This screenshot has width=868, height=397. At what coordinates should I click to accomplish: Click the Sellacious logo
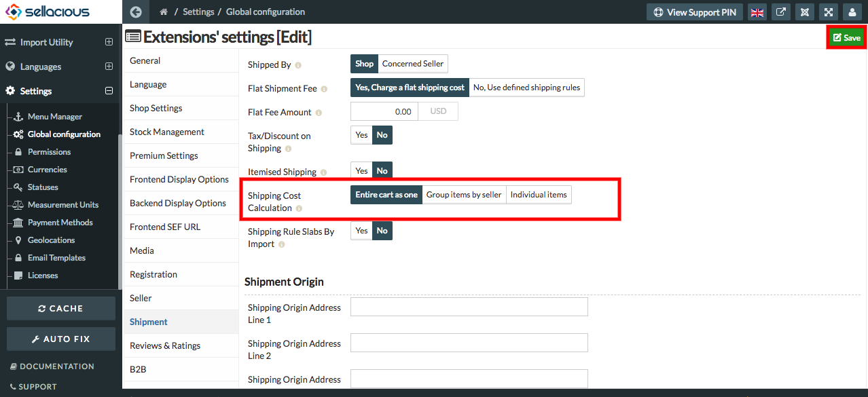pyautogui.click(x=47, y=12)
